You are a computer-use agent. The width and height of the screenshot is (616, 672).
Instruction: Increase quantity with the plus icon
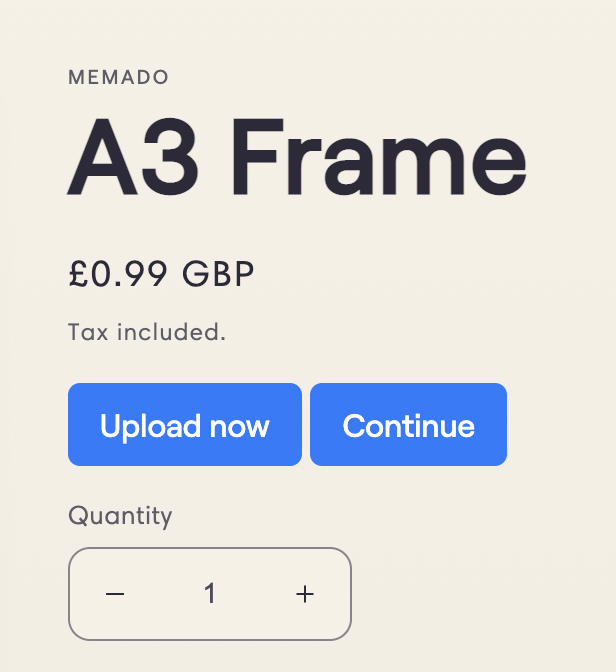point(305,594)
